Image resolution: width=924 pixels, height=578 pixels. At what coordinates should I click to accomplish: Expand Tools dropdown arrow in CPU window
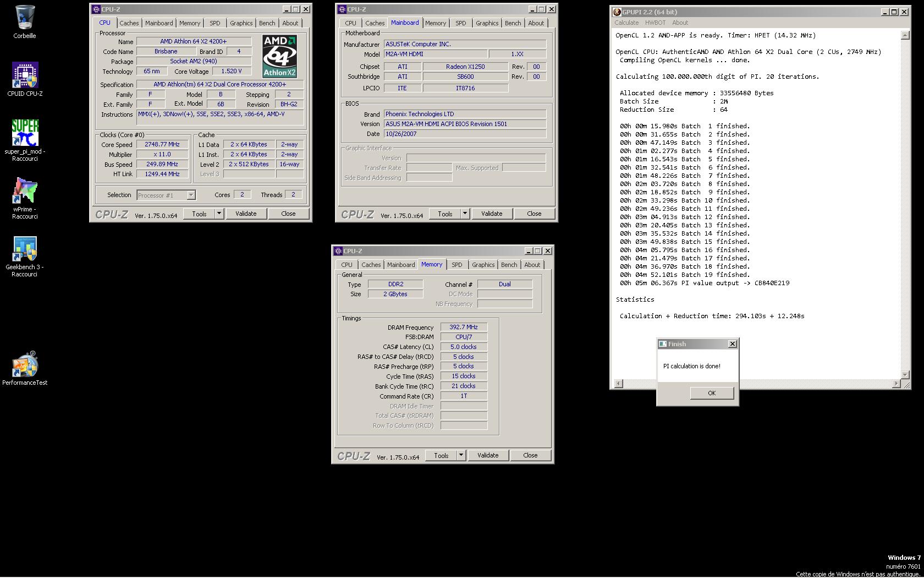pos(219,214)
